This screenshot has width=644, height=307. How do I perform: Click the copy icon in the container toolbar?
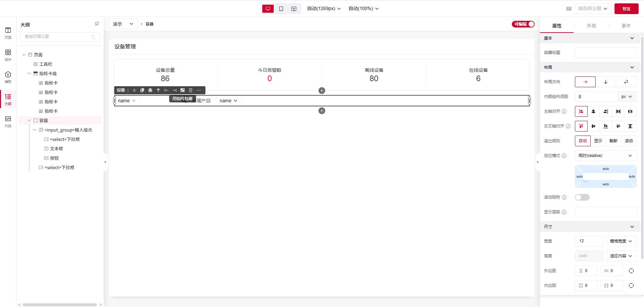(x=142, y=90)
